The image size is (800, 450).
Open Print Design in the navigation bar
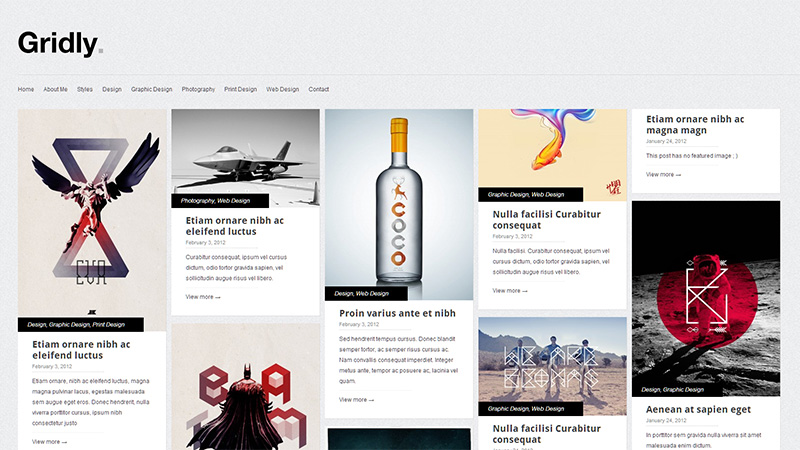[240, 89]
